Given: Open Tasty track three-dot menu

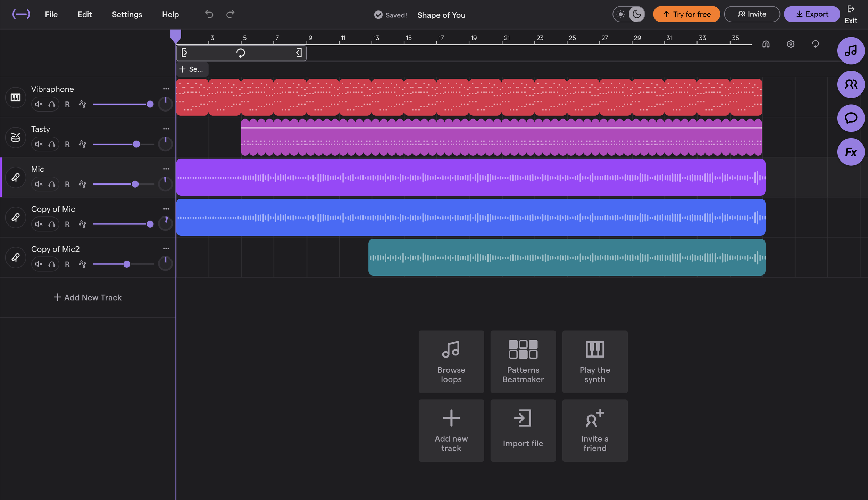Looking at the screenshot, I should (x=166, y=129).
